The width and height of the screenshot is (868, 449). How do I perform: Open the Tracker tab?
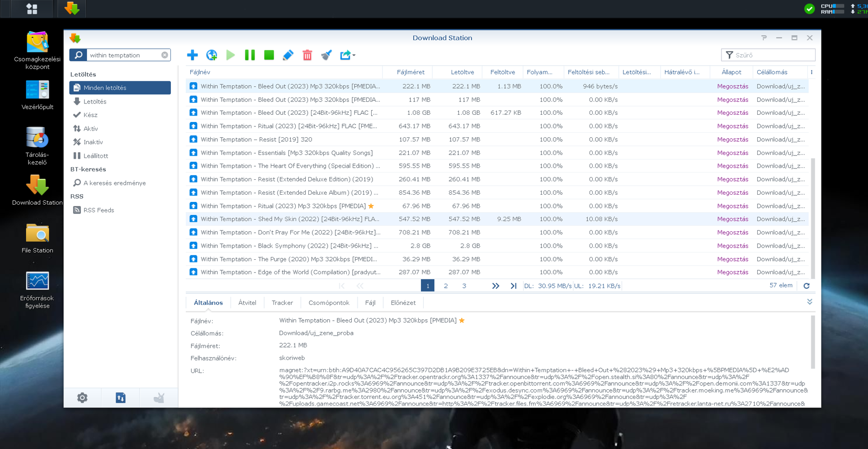tap(283, 303)
